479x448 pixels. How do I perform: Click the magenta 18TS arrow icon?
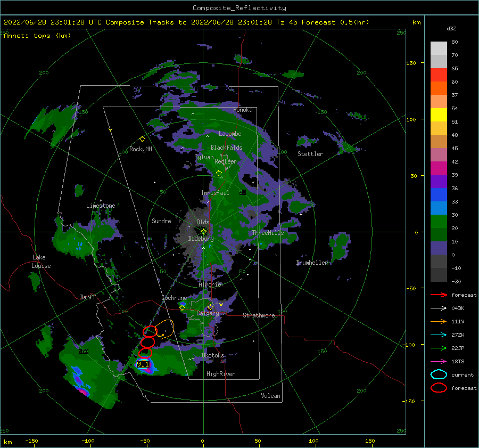[x=439, y=362]
